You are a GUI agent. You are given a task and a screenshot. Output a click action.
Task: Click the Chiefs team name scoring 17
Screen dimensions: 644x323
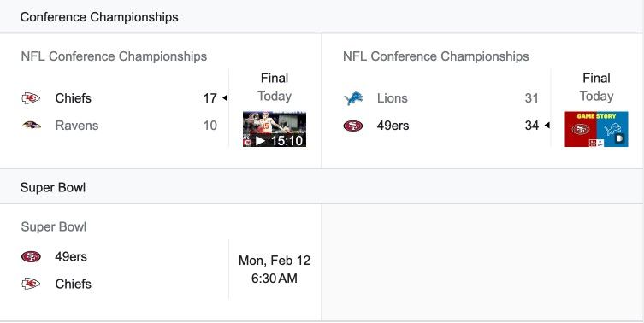coord(73,98)
